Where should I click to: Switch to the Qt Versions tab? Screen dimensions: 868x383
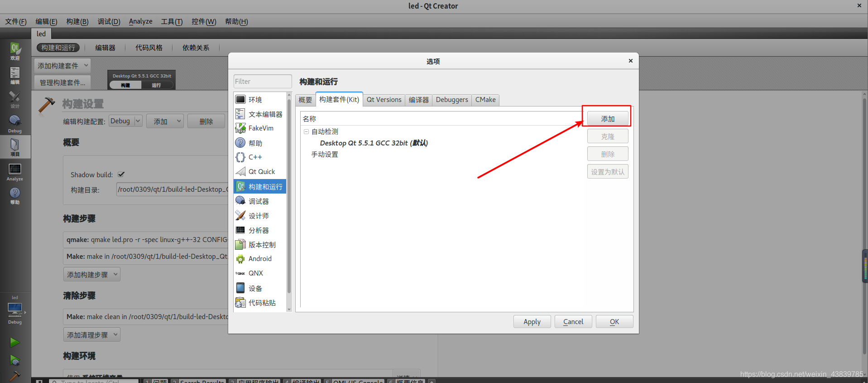click(384, 100)
